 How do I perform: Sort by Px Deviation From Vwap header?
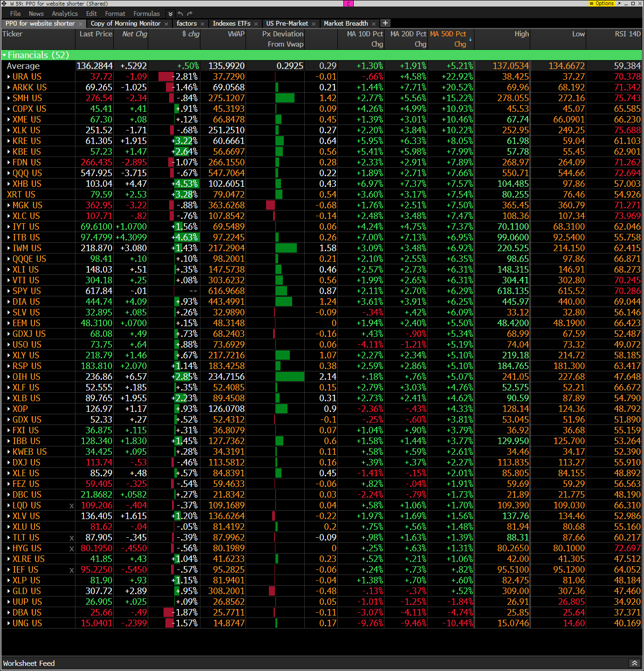point(275,39)
